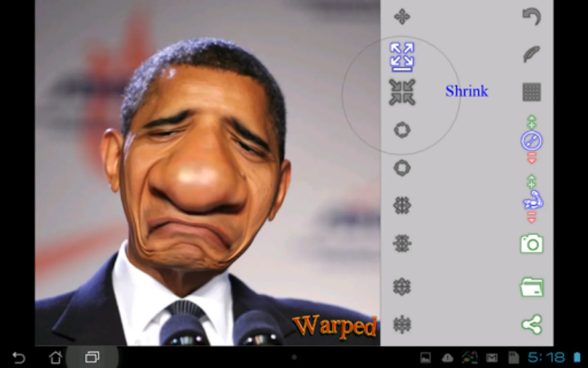Choose the warp tool beside the muscle icon
This screenshot has height=368, width=588.
tap(402, 206)
